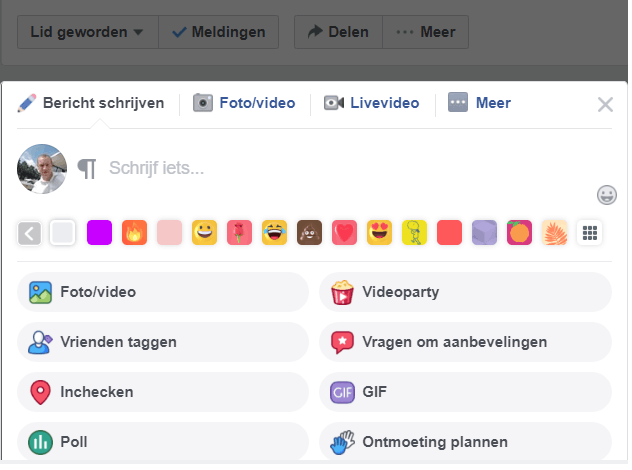
Task: Pick the poop emoji background
Action: 309,233
